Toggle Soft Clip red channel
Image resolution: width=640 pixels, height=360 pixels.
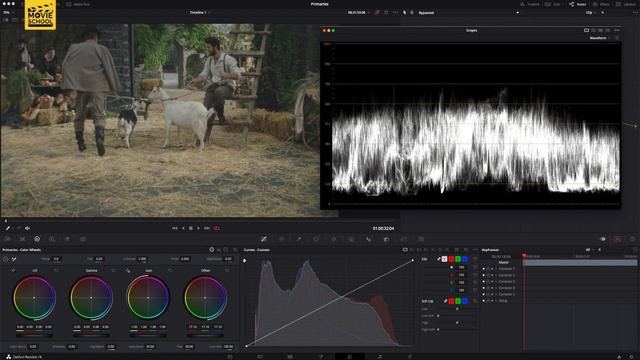click(451, 301)
